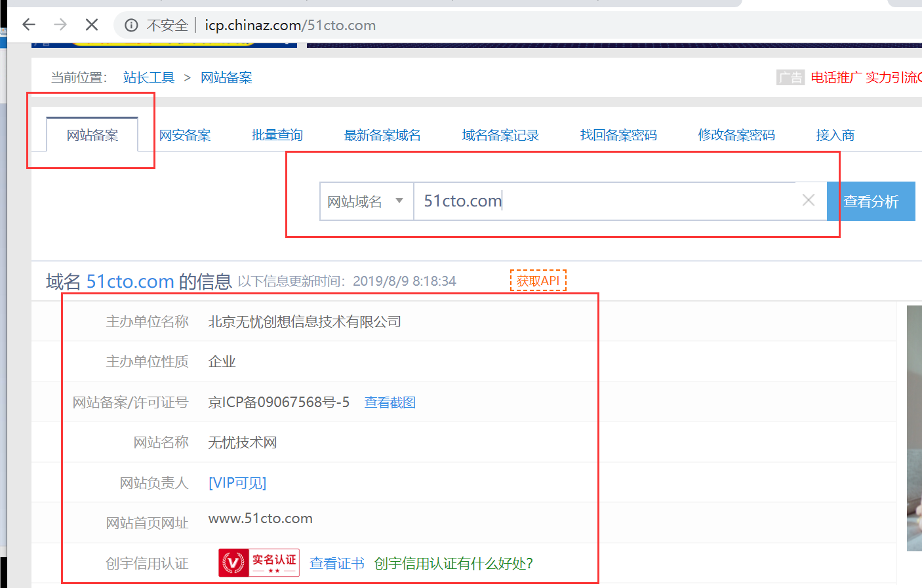Click the site name 无忧技术网
922x588 pixels.
(243, 443)
